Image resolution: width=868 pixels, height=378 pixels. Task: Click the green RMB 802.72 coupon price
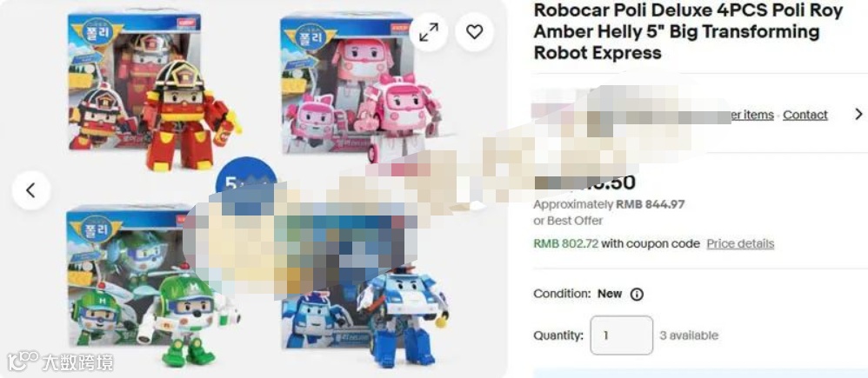(565, 243)
